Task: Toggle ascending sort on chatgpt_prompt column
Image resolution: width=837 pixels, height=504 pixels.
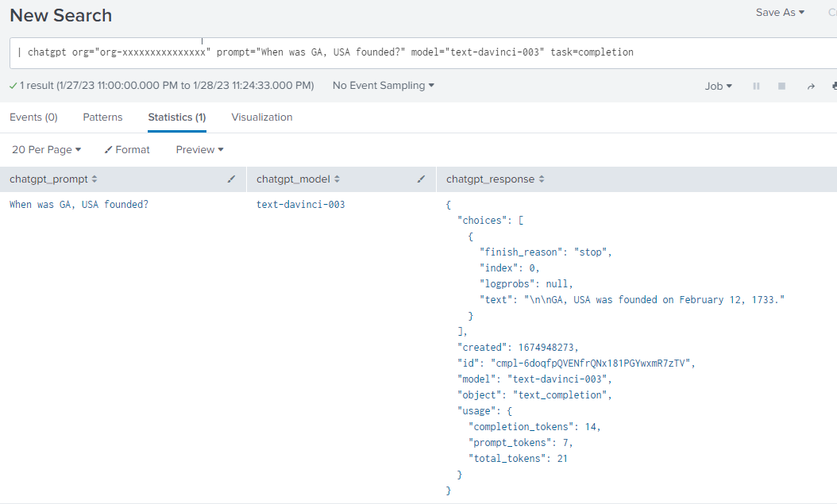Action: [92, 179]
